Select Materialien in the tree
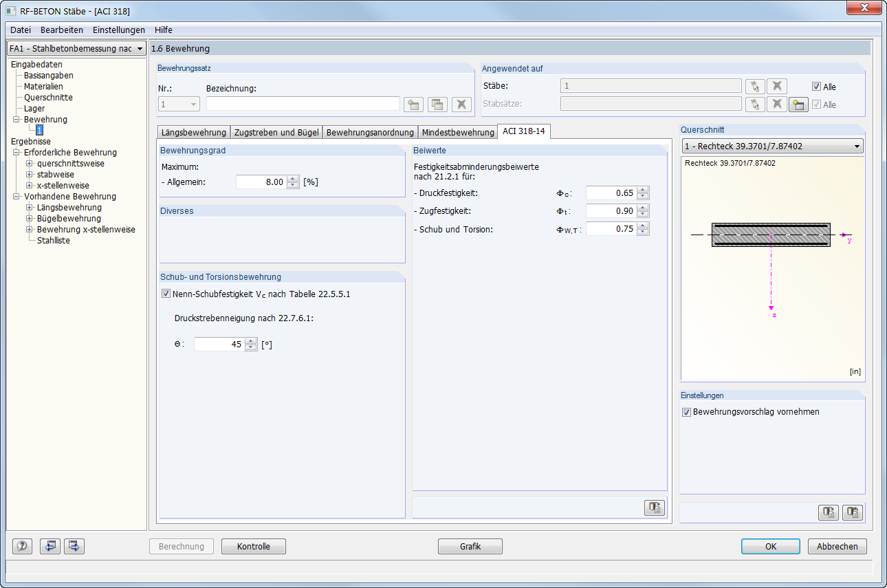 (43, 87)
